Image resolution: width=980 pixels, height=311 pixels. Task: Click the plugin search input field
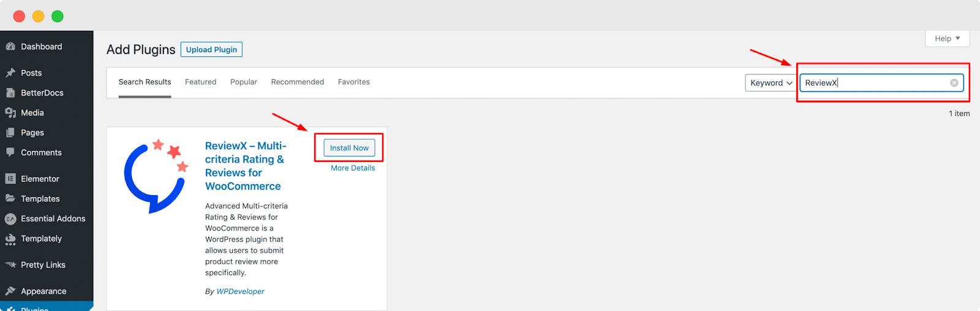coord(881,83)
